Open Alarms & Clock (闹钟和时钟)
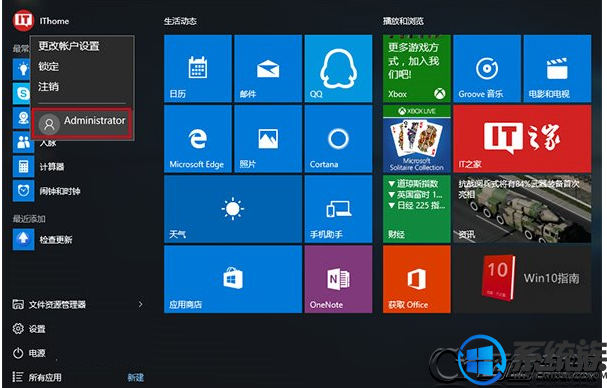The width and height of the screenshot is (607, 388). [x=46, y=191]
